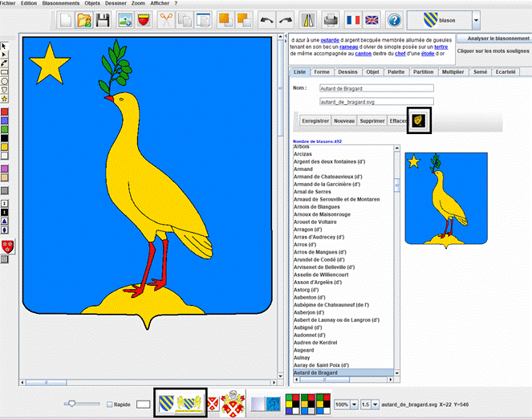Select the star shape tool
The width and height of the screenshot is (532, 419).
click(x=5, y=98)
